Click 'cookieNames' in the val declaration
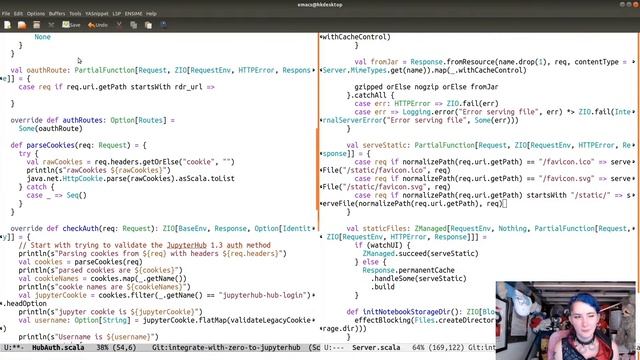The height and width of the screenshot is (360, 640). click(x=56, y=278)
